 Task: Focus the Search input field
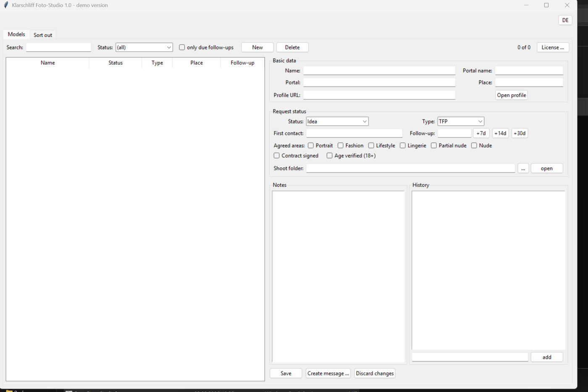tap(58, 47)
